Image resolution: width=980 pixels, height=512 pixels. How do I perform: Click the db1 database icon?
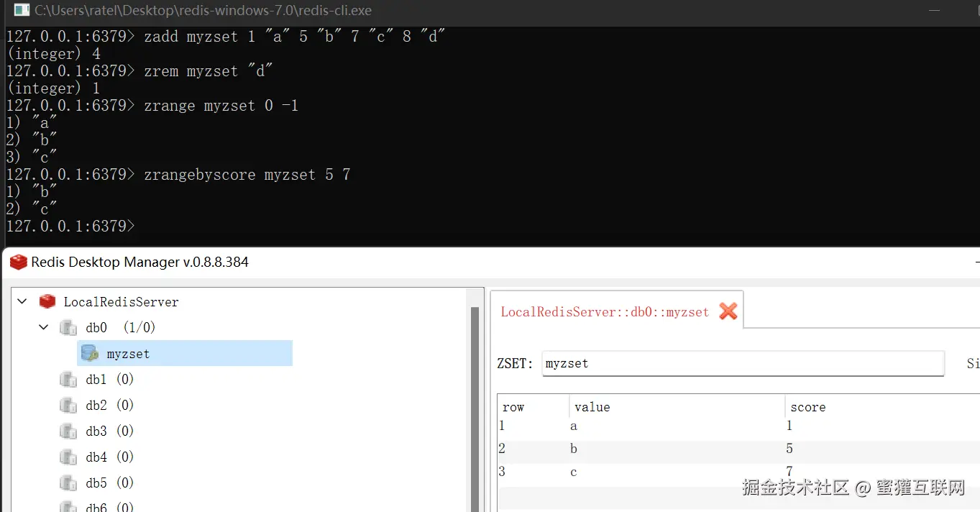[68, 380]
